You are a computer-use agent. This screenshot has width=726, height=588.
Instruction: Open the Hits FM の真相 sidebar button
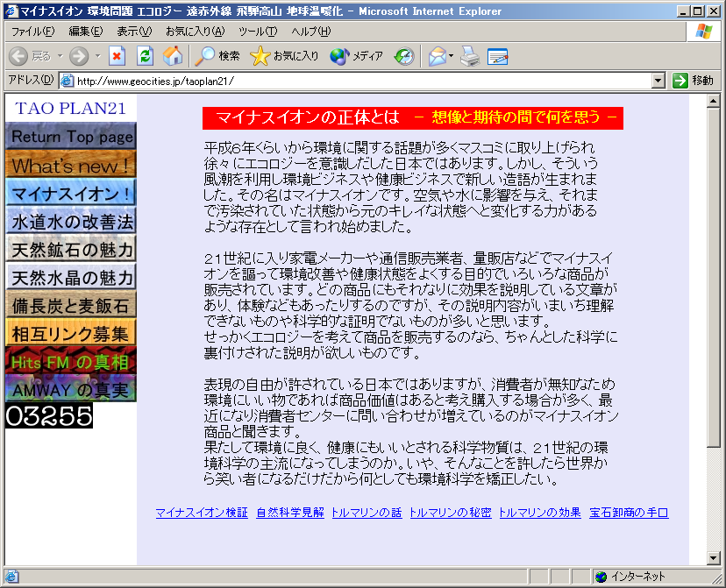tap(71, 361)
